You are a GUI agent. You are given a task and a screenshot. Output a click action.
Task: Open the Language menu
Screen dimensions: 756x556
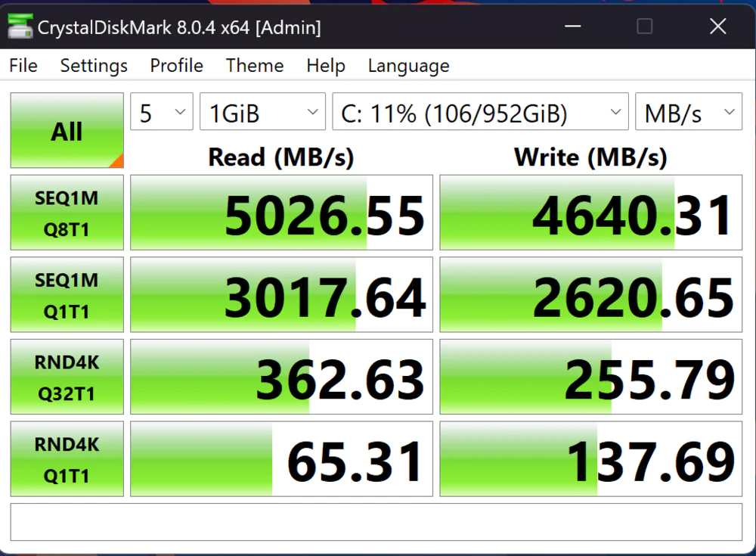408,66
